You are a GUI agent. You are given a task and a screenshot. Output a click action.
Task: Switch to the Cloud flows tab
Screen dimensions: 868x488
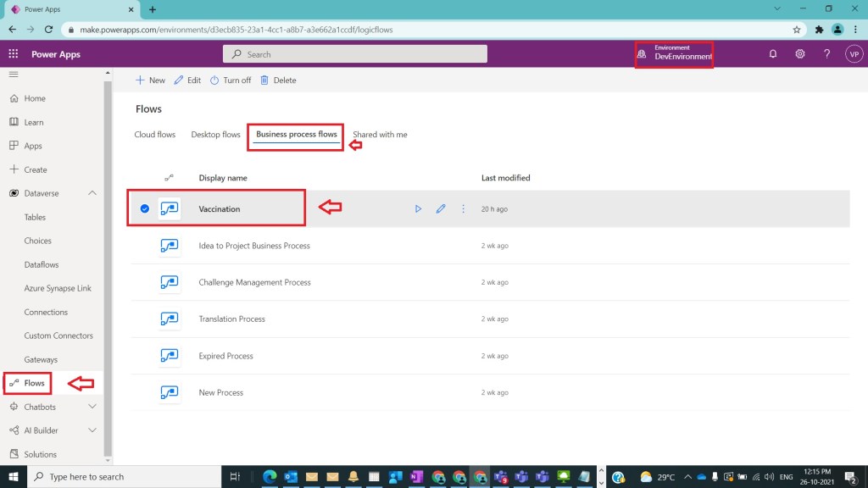155,135
